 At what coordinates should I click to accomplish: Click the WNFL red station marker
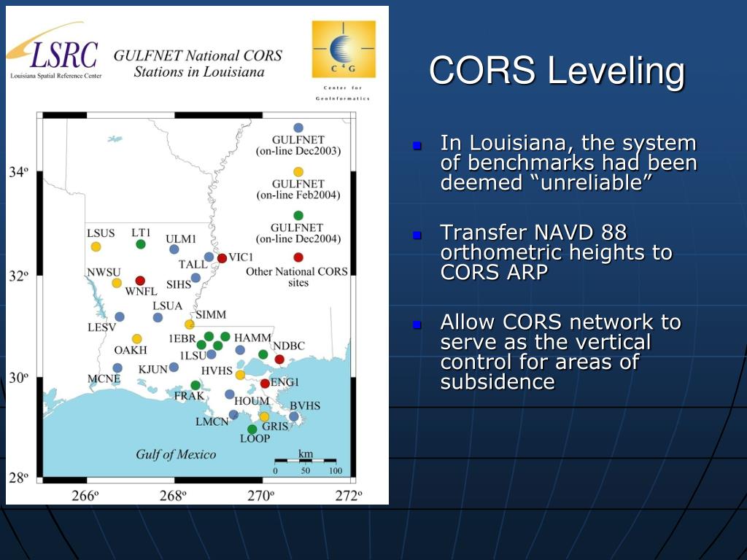[140, 281]
